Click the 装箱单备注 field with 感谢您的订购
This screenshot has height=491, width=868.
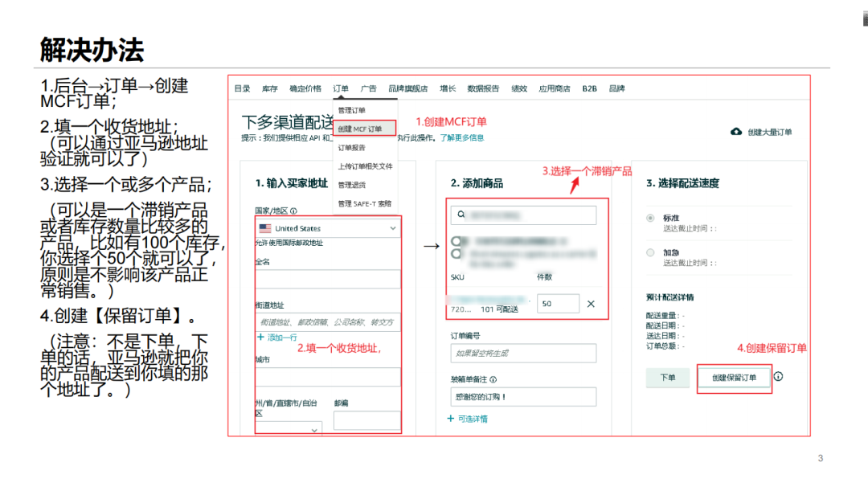pyautogui.click(x=524, y=397)
